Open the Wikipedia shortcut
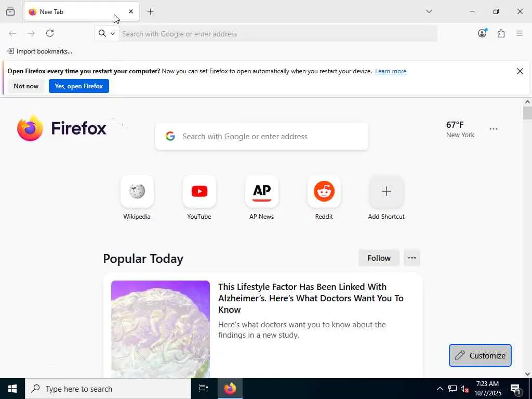532x399 pixels. tap(137, 198)
